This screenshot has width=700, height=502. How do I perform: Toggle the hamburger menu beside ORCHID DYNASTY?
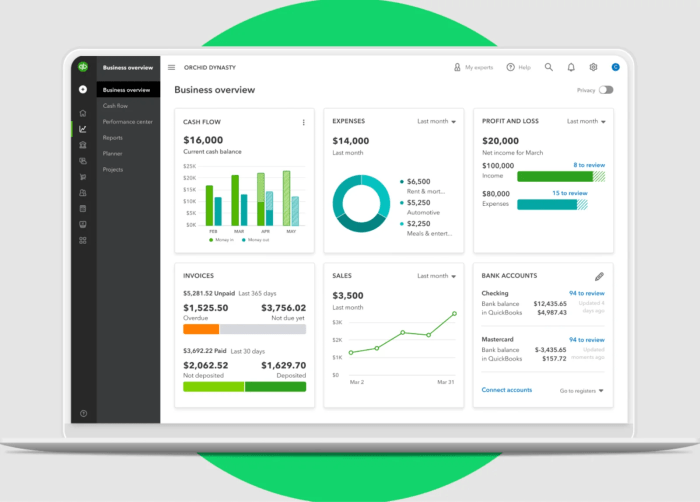click(x=171, y=67)
